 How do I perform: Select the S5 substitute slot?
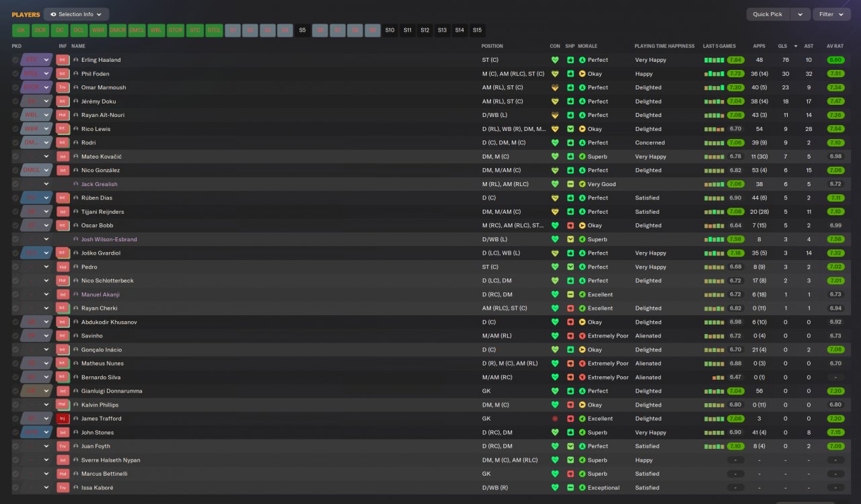click(302, 30)
